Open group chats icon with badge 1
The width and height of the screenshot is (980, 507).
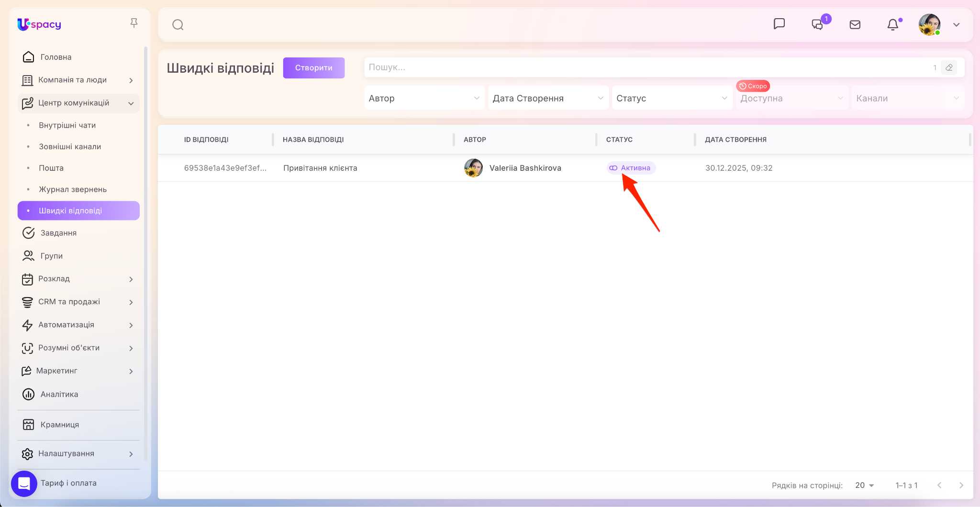point(818,24)
